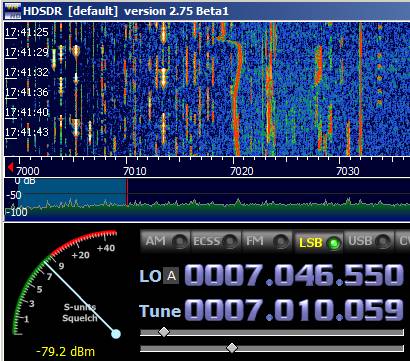
Task: Select the AM demodulation mode
Action: tap(165, 241)
